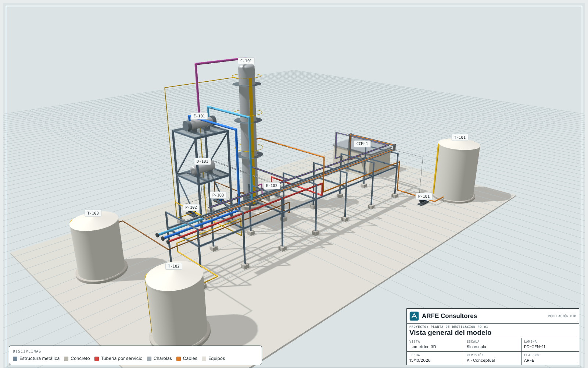Select the D-101 drum tag label
Viewport: 588px width, 368px height.
202,161
